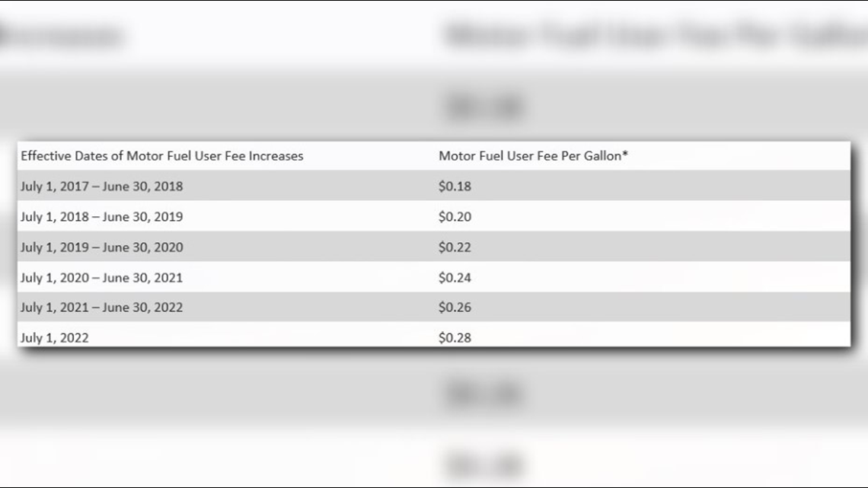Click the $0.20 fee value
The image size is (868, 488).
pos(455,217)
